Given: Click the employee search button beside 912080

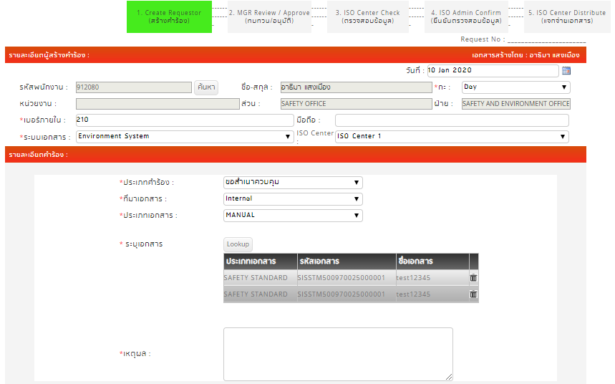Looking at the screenshot, I should [x=206, y=87].
